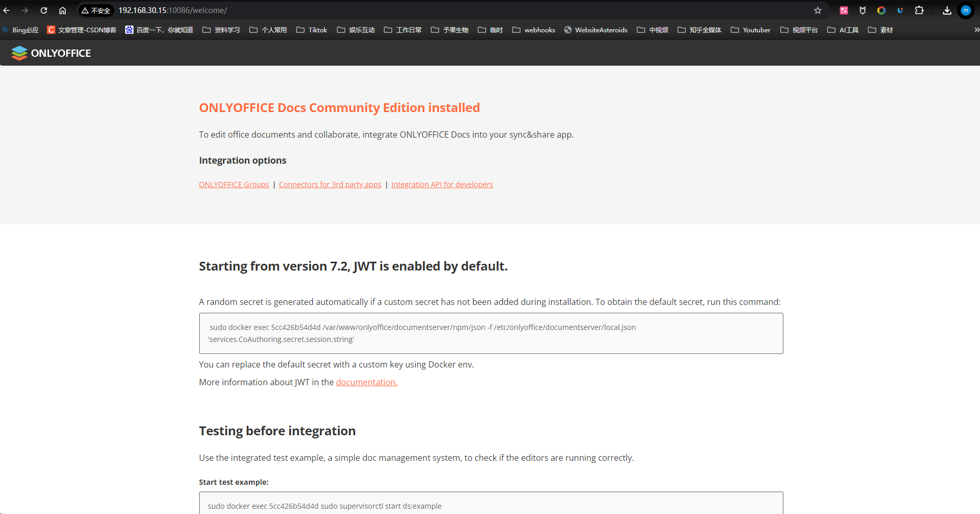Open the JWT documentation link
The width and height of the screenshot is (980, 514).
pos(367,382)
